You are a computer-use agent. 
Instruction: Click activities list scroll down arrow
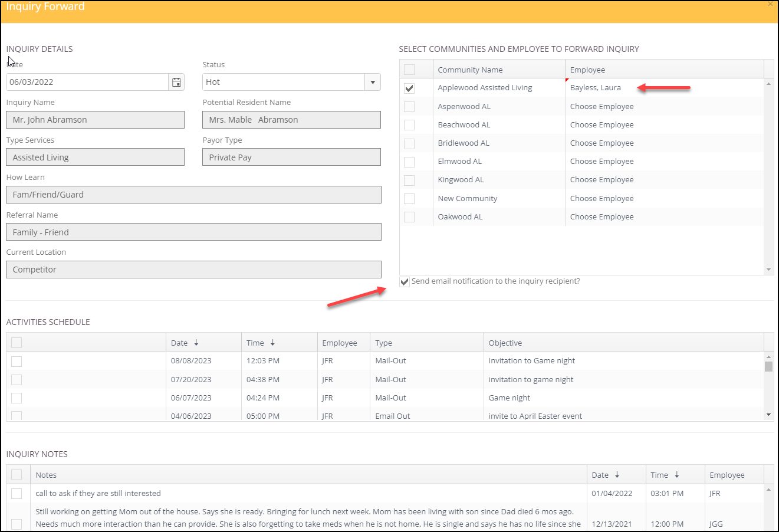[x=768, y=415]
